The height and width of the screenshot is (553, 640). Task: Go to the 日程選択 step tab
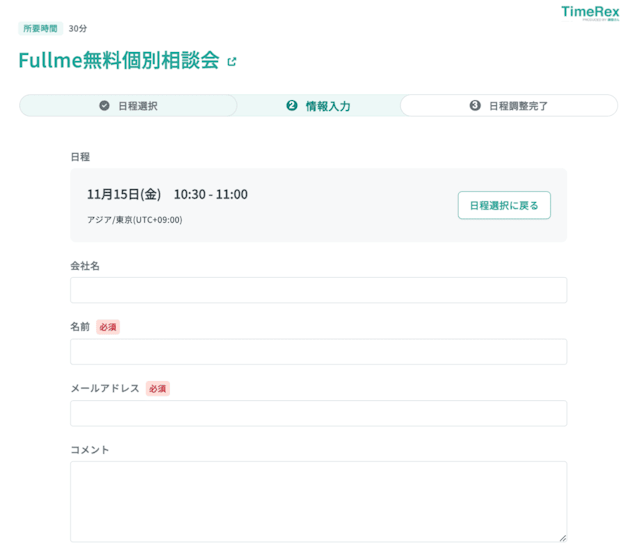click(x=128, y=106)
